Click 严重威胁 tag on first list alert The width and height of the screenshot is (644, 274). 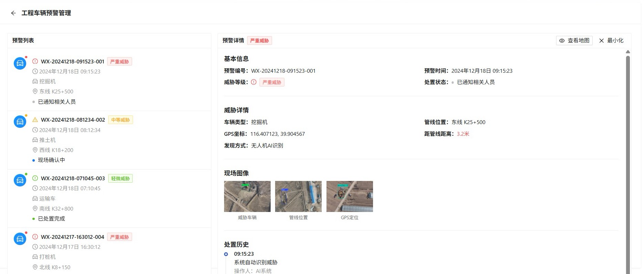tap(120, 62)
